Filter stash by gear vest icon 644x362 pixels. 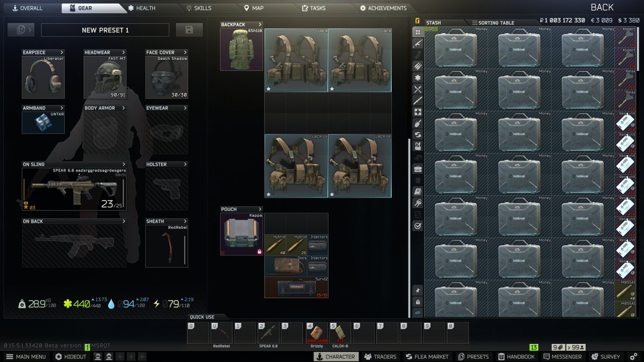tap(418, 146)
